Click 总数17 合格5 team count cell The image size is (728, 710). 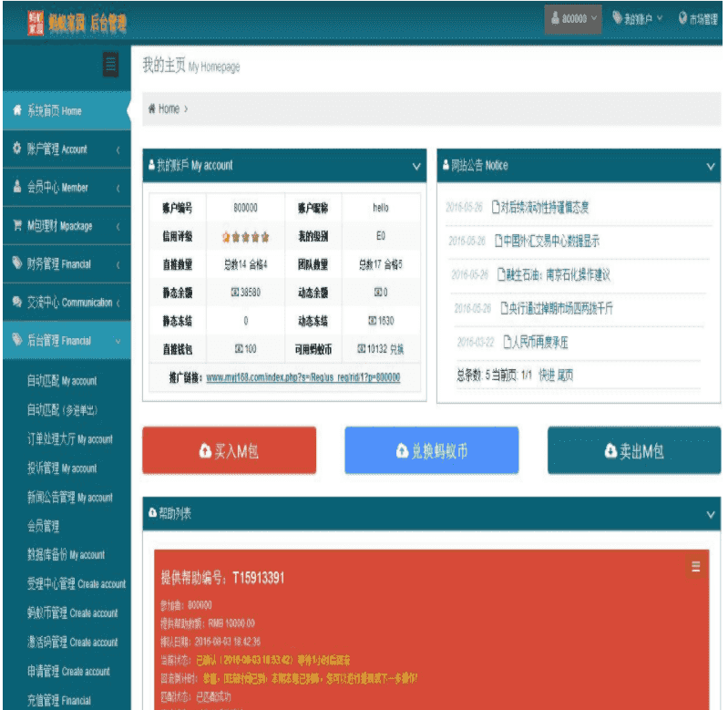[x=381, y=264]
